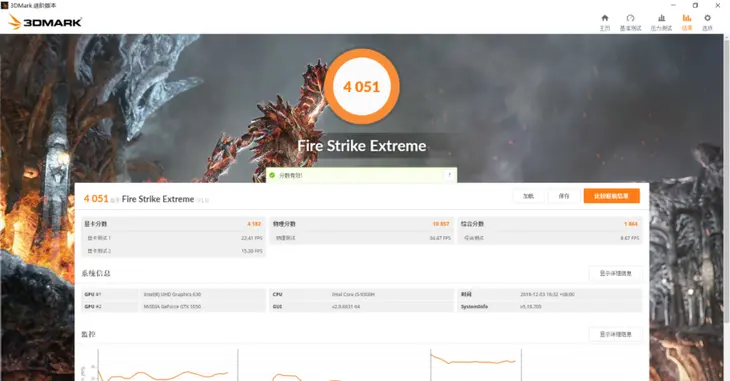This screenshot has width=730, height=381.
Task: Click the Save (保存) button
Action: point(564,196)
